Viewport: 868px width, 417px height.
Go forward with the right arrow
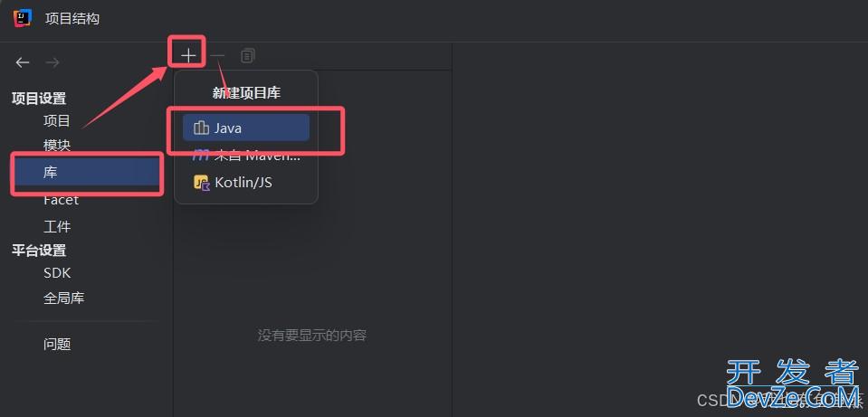coord(52,62)
